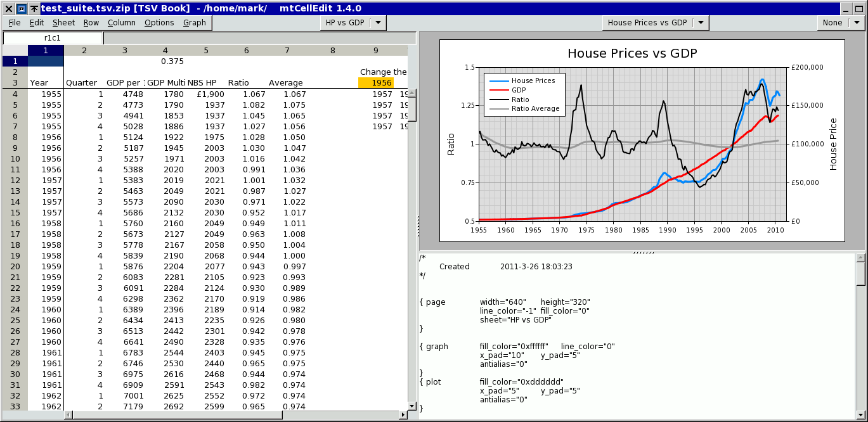Click the script pane scrollbar down arrow
868x422 pixels.
tap(860, 414)
